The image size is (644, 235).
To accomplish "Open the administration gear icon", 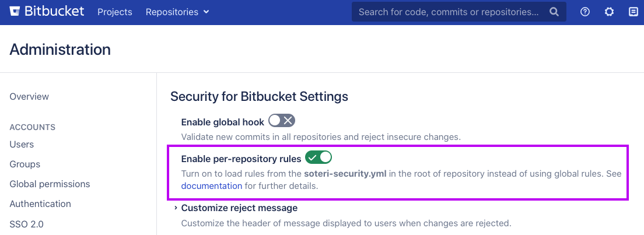I will [x=609, y=12].
